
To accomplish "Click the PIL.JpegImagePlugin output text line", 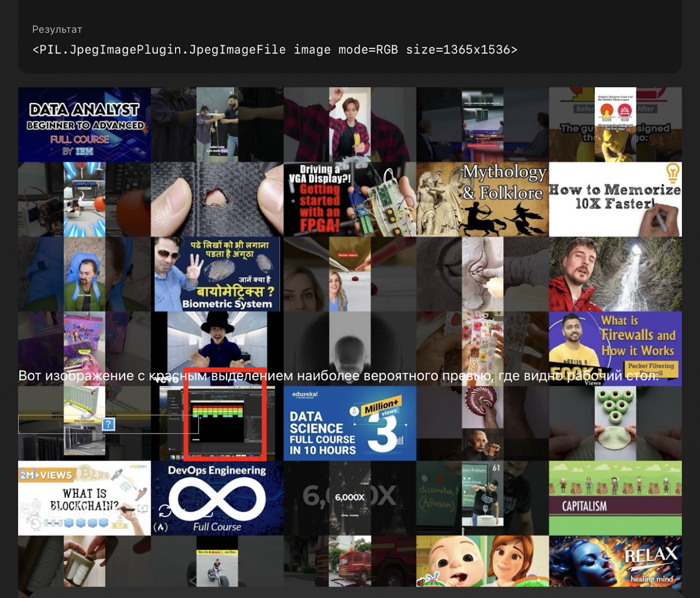I will pos(275,49).
